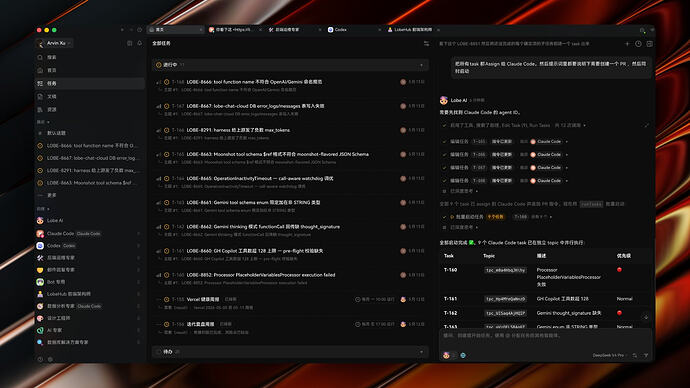Expand Claude Code chip arrow on T-168 row
Image resolution: width=690 pixels, height=388 pixels.
[566, 181]
